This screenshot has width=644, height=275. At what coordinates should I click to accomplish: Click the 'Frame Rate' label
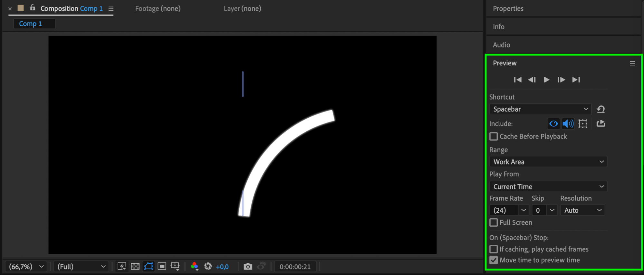click(506, 198)
